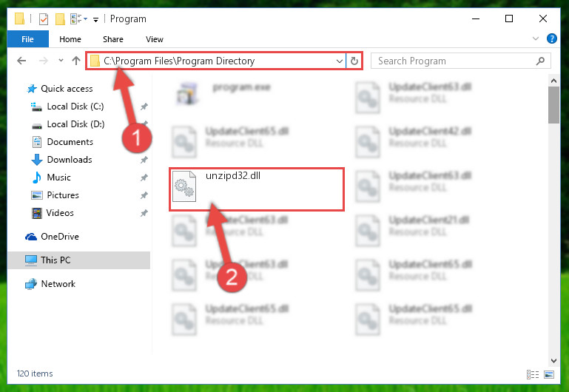
Task: Go up one folder level
Action: [x=76, y=61]
